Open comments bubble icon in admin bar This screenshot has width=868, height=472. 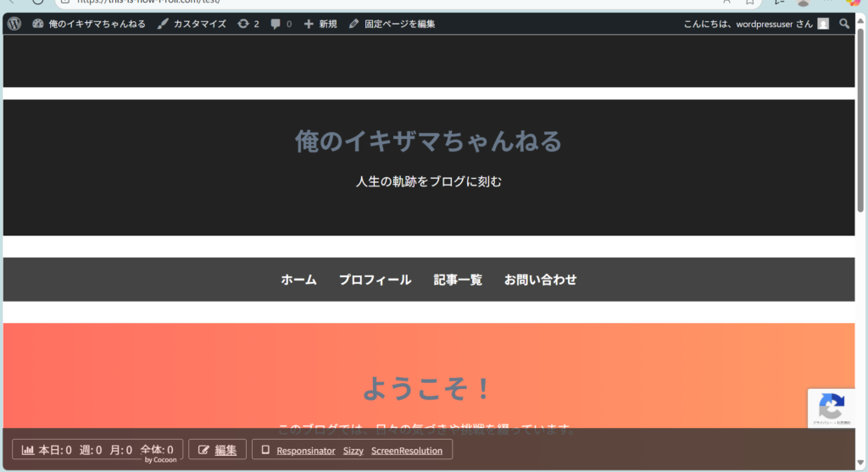(x=281, y=24)
